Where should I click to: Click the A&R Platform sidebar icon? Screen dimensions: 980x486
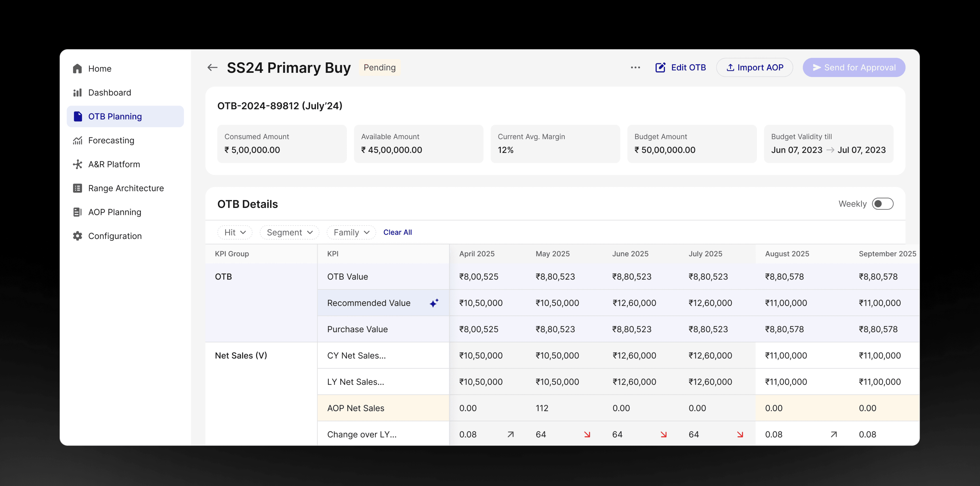[x=77, y=164]
